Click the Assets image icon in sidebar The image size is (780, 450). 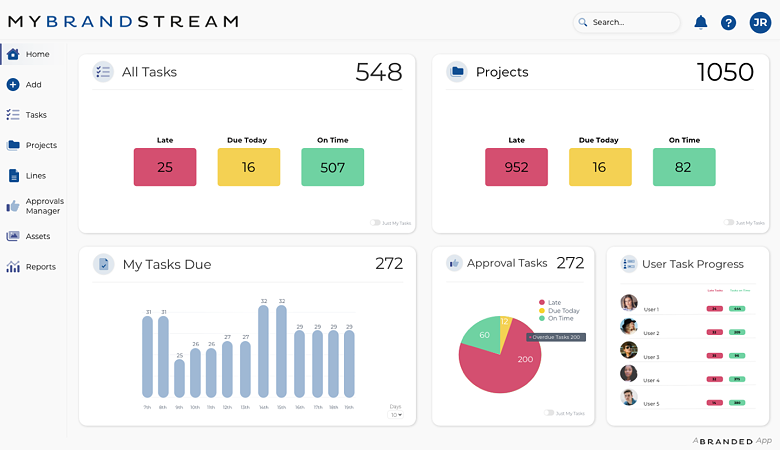(x=13, y=236)
